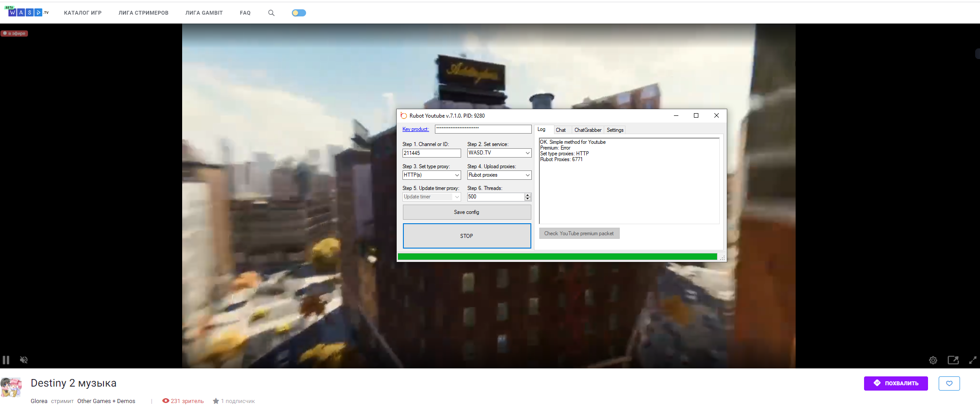Screen dimensions: 980x415
Task: Open stream in pop-out window icon
Action: coord(953,360)
